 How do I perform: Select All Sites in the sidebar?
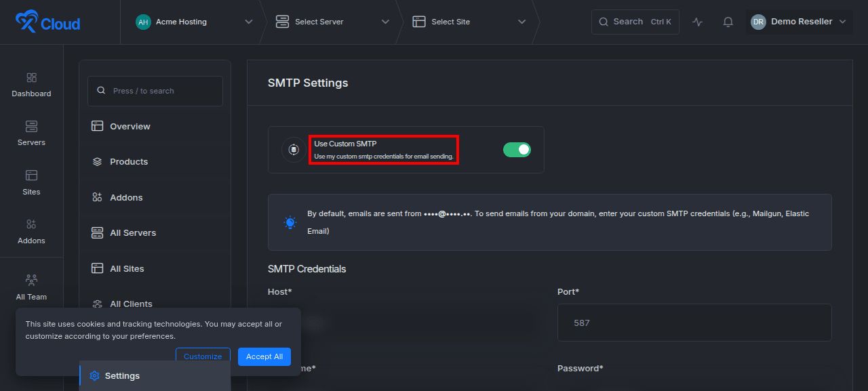pyautogui.click(x=155, y=269)
